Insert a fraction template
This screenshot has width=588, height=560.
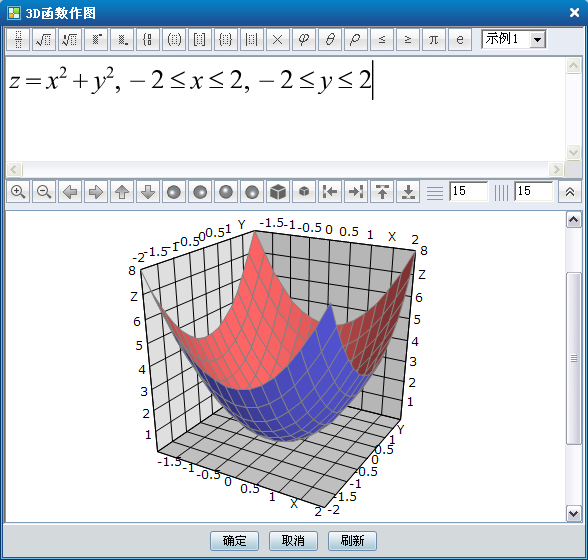18,39
